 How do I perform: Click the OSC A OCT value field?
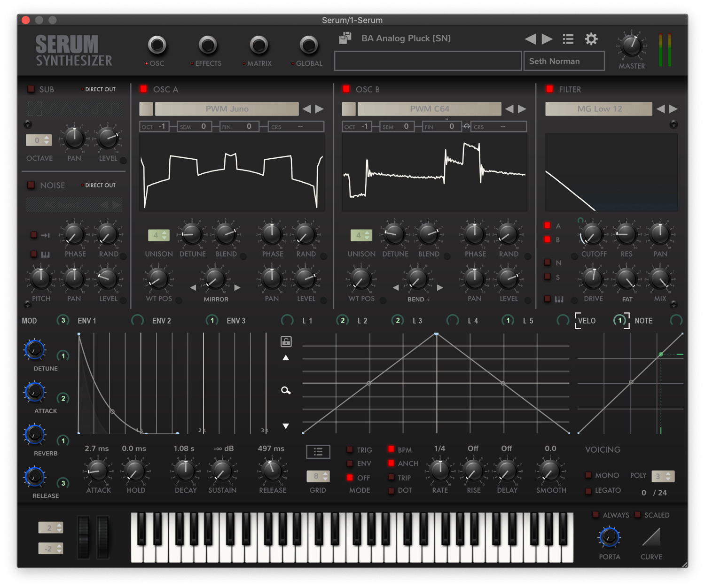[x=155, y=126]
